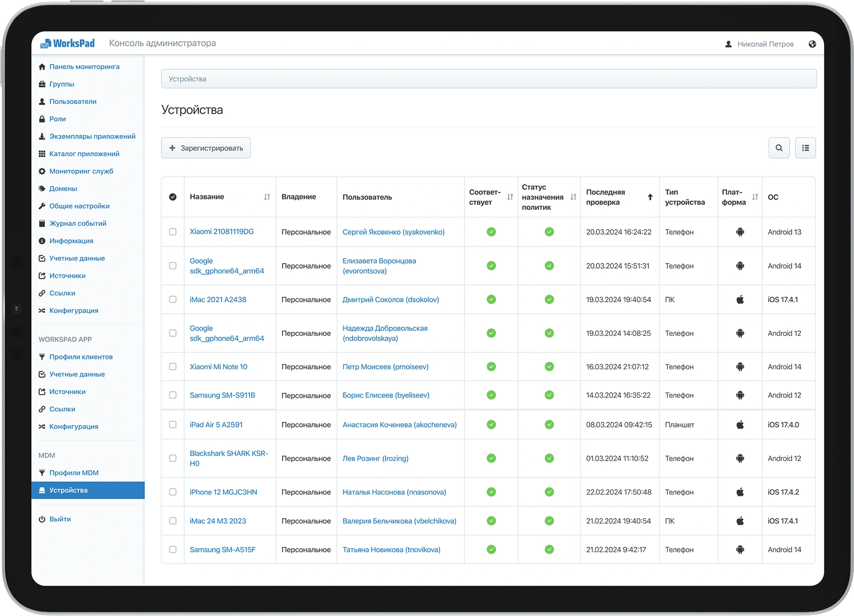854x616 pixels.
Task: Go to Пользователи section
Action: 73,102
